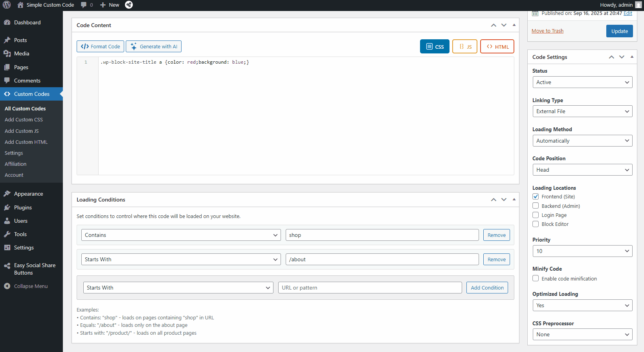Move Code Content panel up
Screen dimensions: 644x352
click(494, 25)
